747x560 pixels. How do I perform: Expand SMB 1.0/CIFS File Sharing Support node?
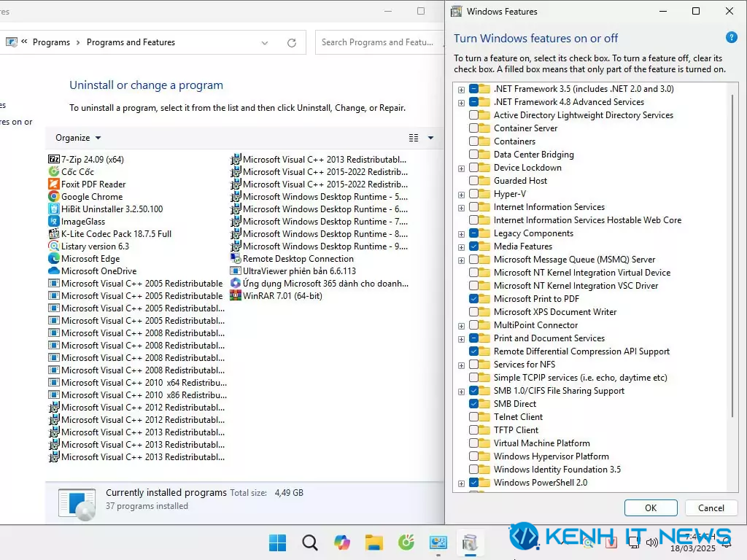(x=461, y=392)
